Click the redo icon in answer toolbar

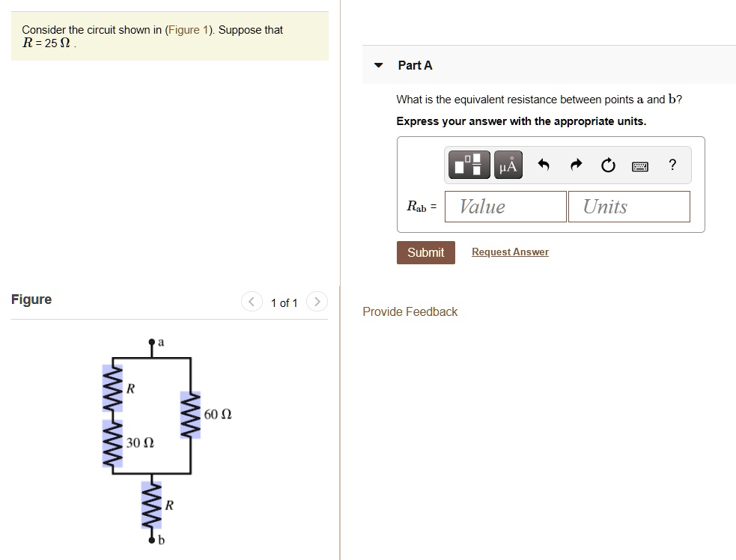tap(575, 165)
